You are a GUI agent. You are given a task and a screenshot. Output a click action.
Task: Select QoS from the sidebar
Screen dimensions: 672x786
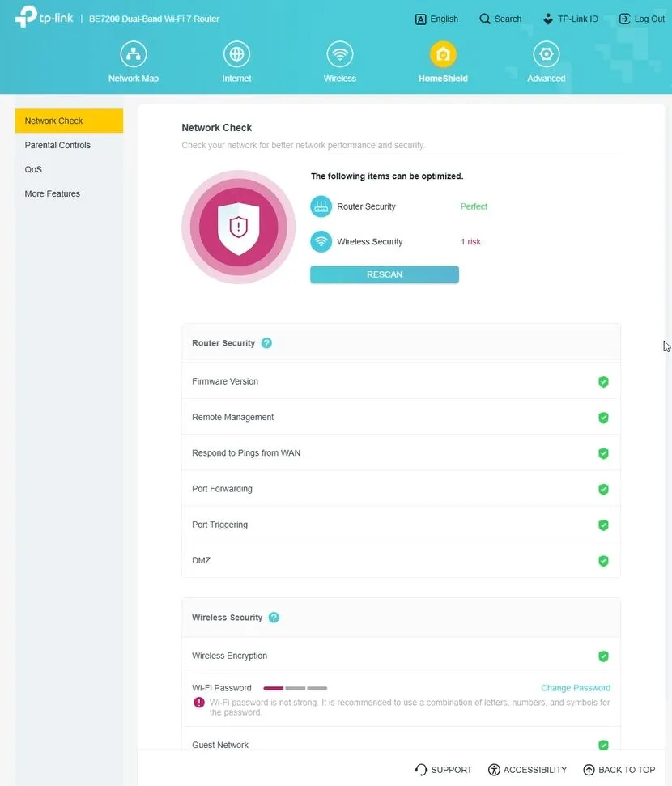coord(33,170)
